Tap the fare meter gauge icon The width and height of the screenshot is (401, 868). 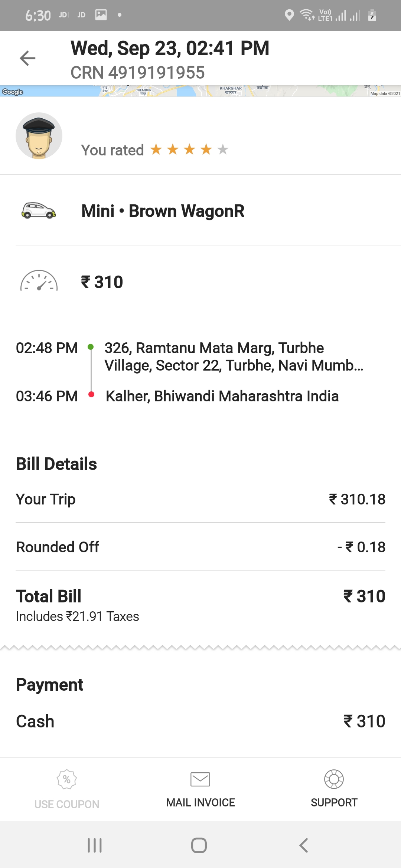point(39,280)
